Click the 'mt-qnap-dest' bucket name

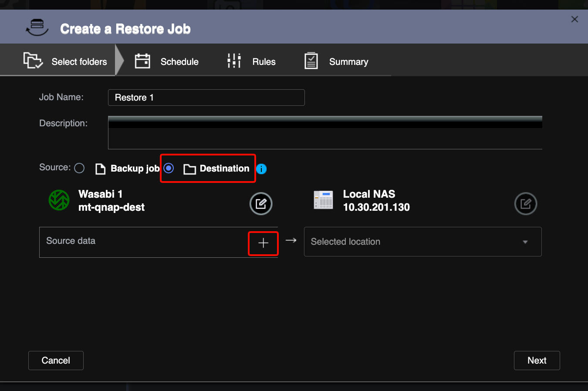tap(112, 207)
